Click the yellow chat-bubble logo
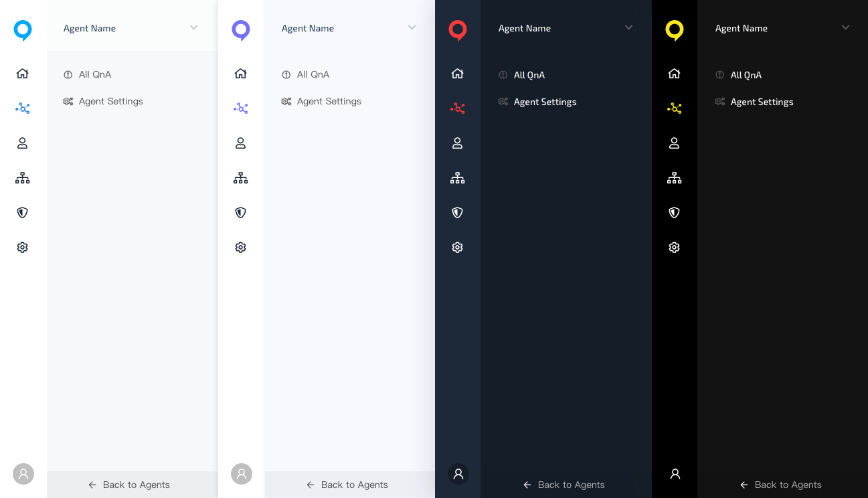Screen dimensions: 868x498 (675, 30)
